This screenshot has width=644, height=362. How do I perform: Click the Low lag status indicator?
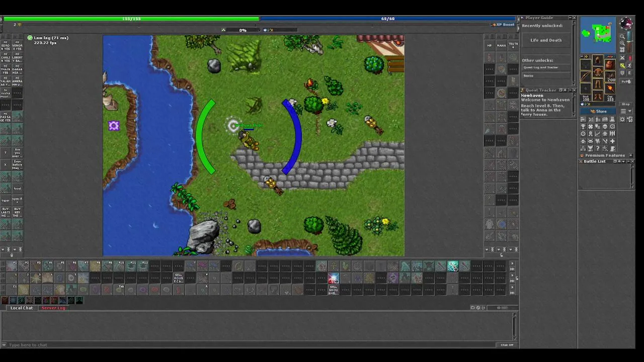click(x=48, y=38)
